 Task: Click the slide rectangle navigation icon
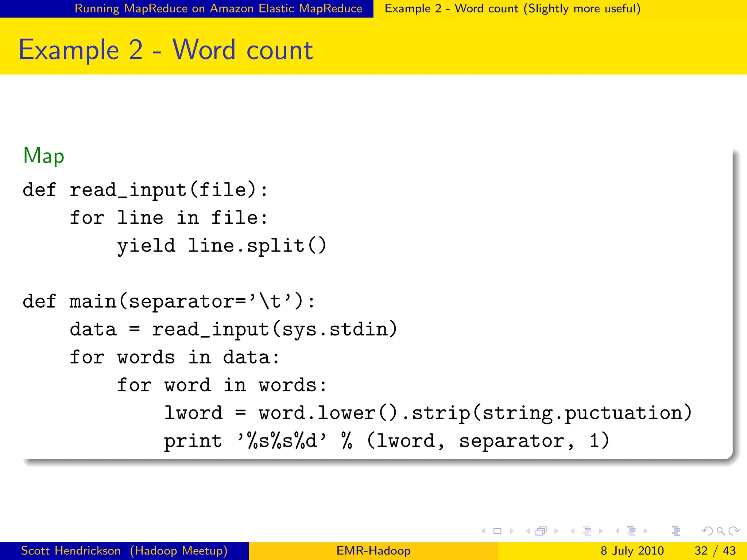coord(497,531)
